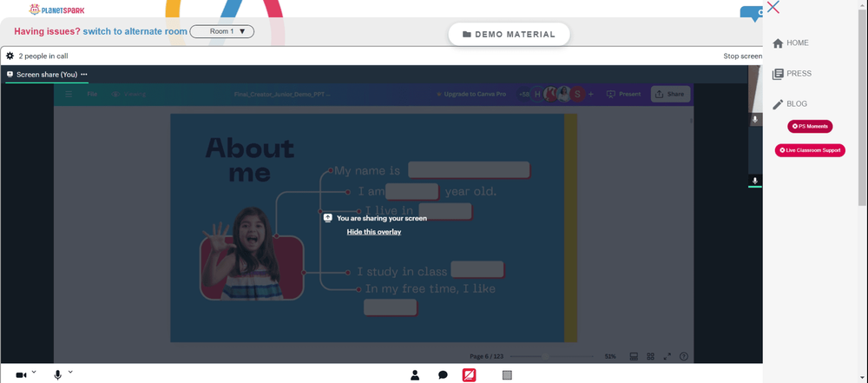Click the blue chat bubble at top right
This screenshot has width=868, height=383.
click(x=752, y=13)
